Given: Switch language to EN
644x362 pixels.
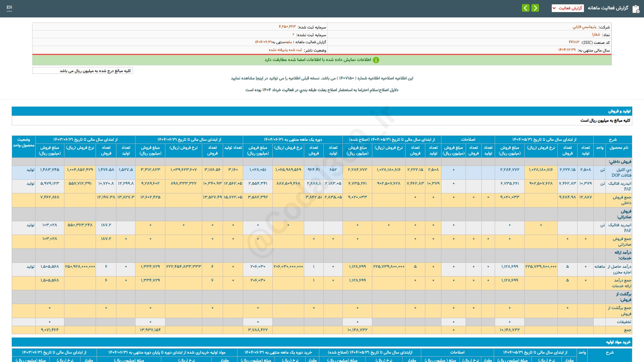Looking at the screenshot, I should pyautogui.click(x=9, y=7).
